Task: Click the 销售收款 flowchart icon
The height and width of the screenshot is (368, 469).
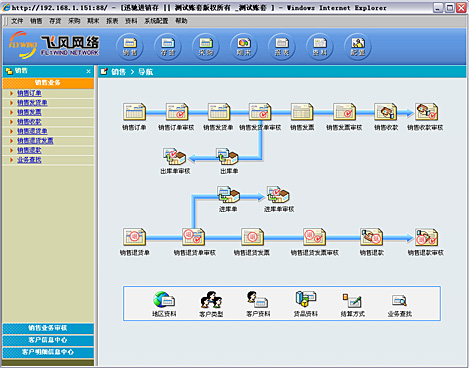Action: pyautogui.click(x=385, y=112)
